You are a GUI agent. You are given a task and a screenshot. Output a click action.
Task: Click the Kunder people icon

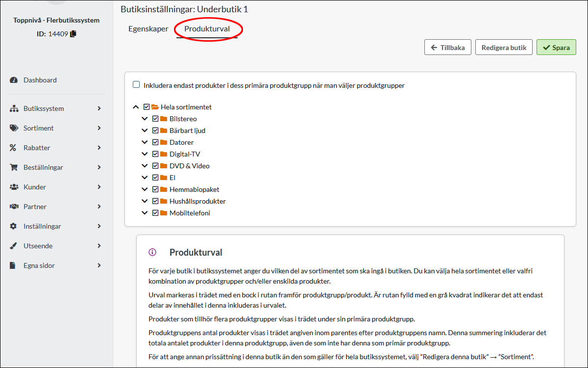pos(14,187)
